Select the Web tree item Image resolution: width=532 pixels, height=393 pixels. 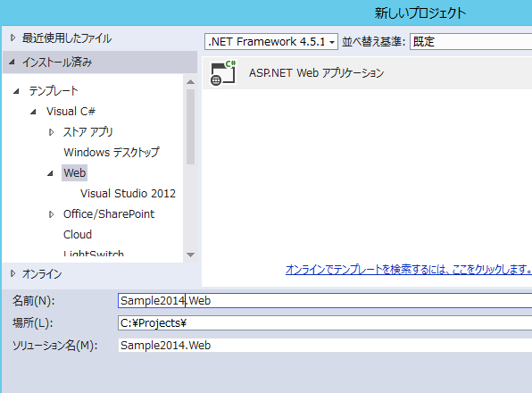(74, 172)
